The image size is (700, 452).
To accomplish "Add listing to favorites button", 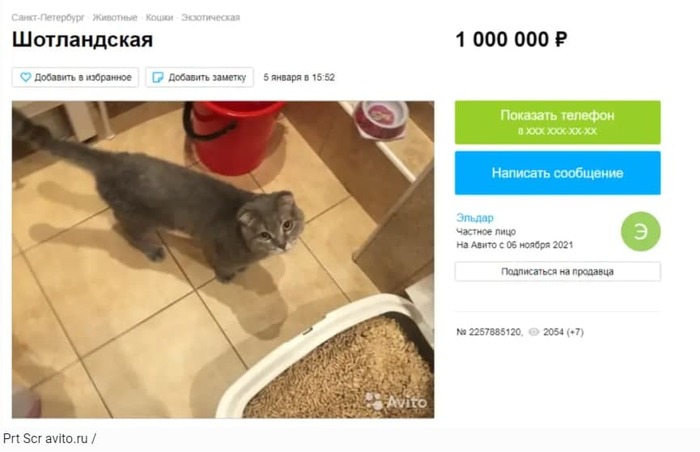I will point(75,77).
